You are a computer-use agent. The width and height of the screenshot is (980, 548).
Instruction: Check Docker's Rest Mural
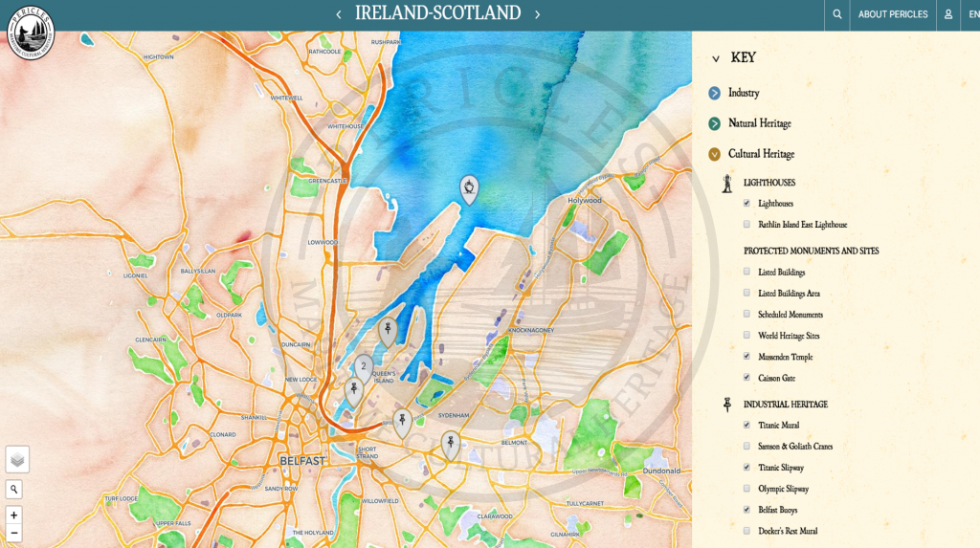point(746,531)
